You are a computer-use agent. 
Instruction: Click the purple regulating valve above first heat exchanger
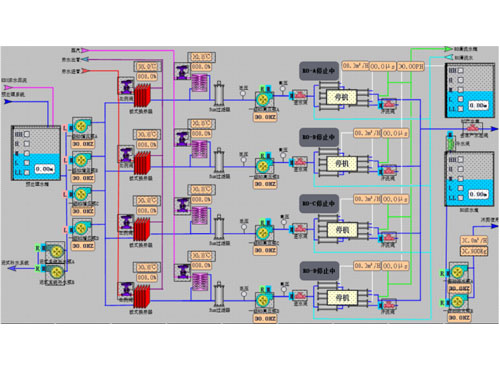(126, 86)
